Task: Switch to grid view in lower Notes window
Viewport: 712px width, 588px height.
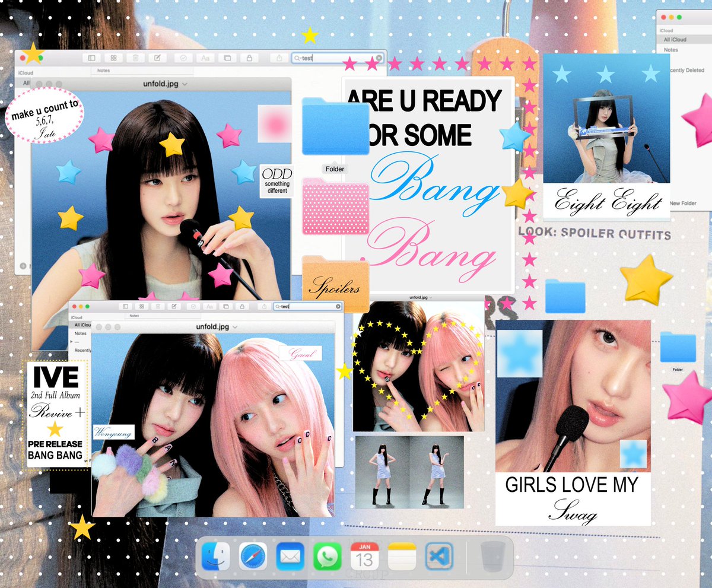Action: click(141, 306)
